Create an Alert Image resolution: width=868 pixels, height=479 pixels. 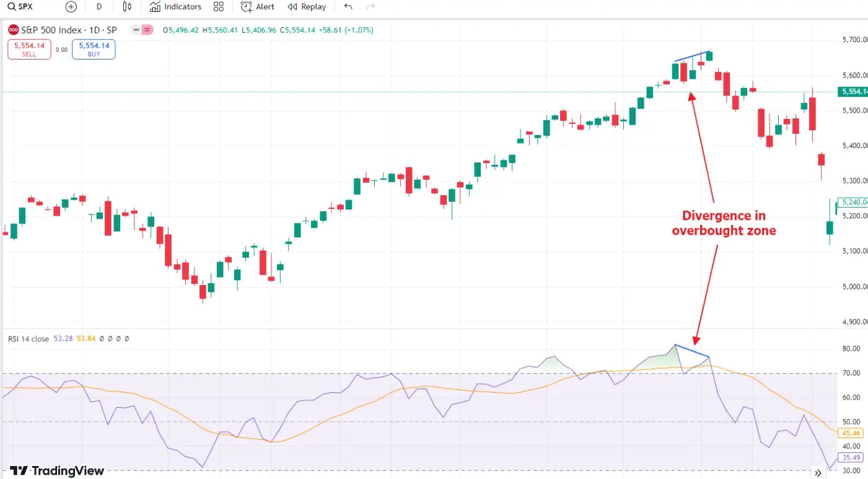coord(258,7)
